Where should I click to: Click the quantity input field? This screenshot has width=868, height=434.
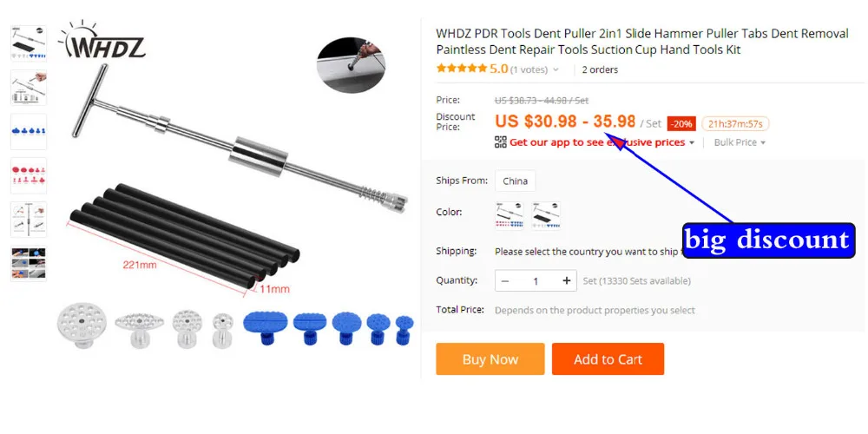(536, 280)
